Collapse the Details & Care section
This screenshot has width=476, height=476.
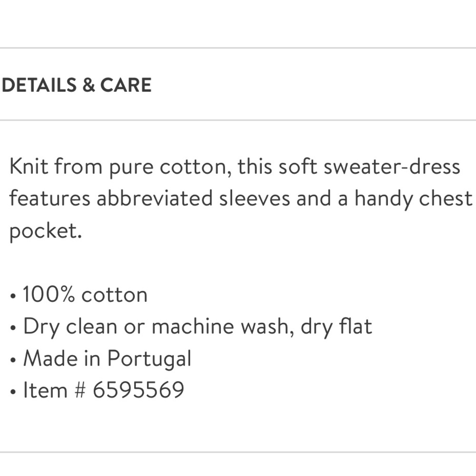(x=76, y=85)
